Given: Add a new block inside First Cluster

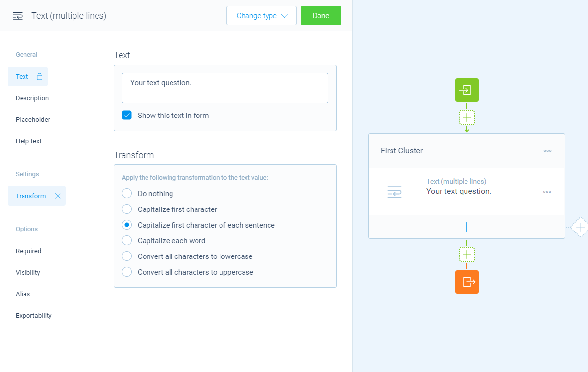Looking at the screenshot, I should pos(467,227).
